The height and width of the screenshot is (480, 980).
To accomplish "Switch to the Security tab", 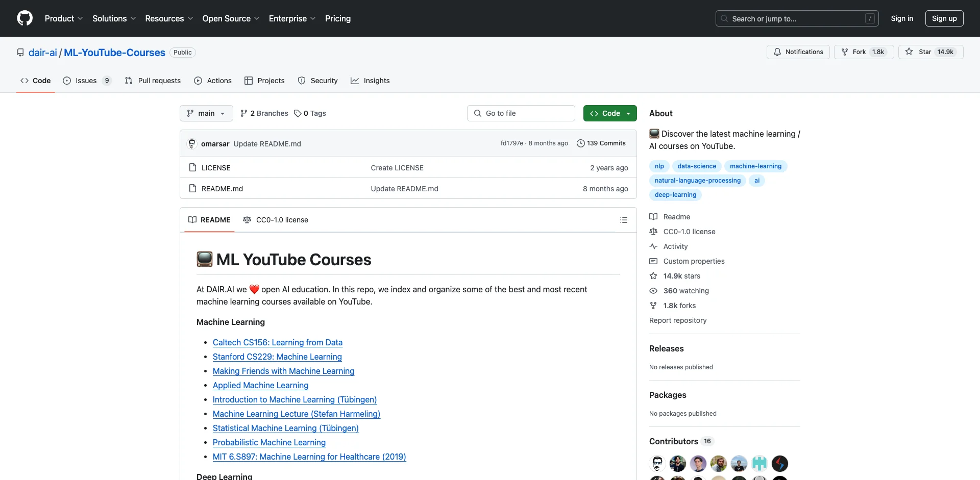I will tap(317, 81).
